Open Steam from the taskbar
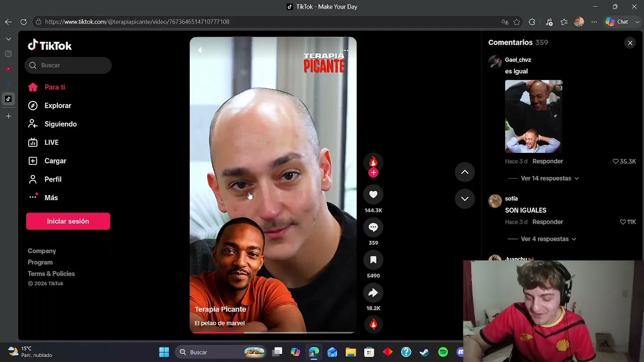This screenshot has width=644, height=362. click(424, 352)
